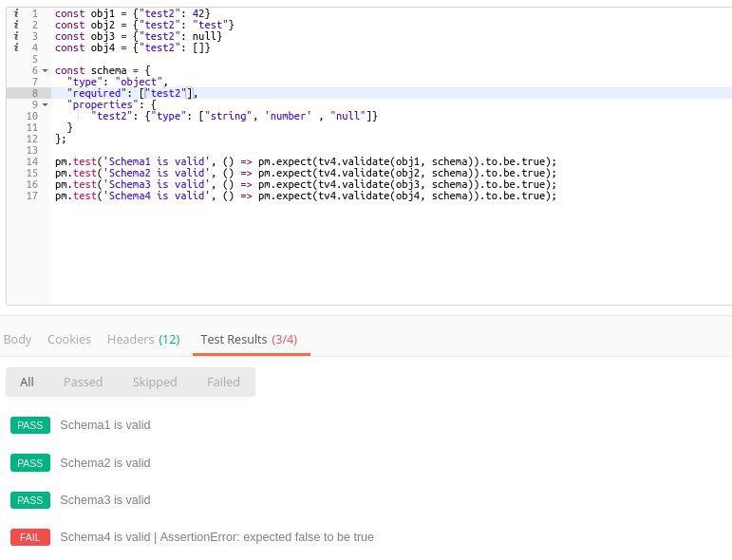Place cursor in 'const obj2' code line
This screenshot has height=560, width=732.
(x=144, y=25)
